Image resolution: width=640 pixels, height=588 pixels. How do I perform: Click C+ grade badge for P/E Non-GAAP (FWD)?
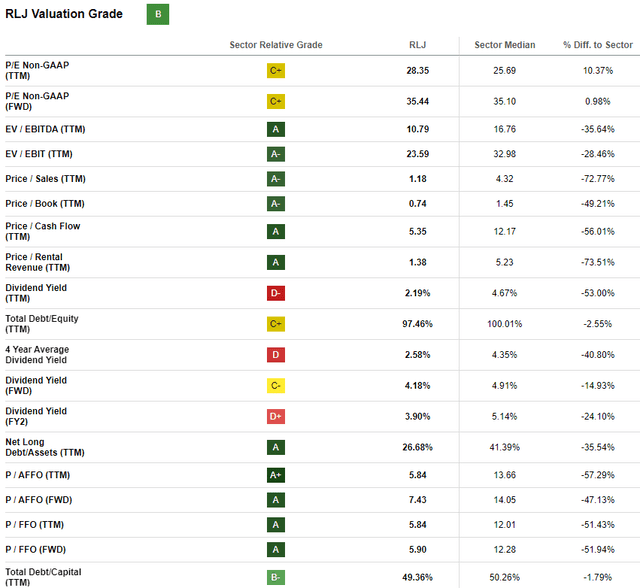276,101
